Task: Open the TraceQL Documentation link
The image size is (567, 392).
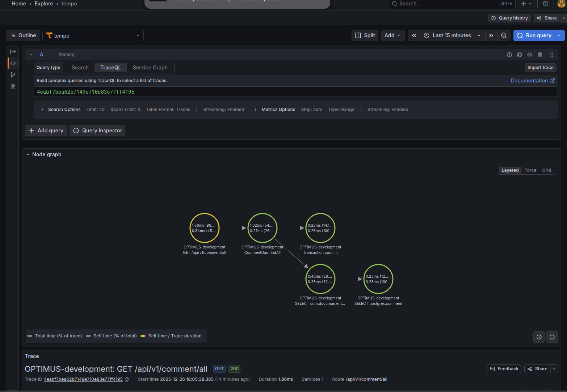Action: 529,81
